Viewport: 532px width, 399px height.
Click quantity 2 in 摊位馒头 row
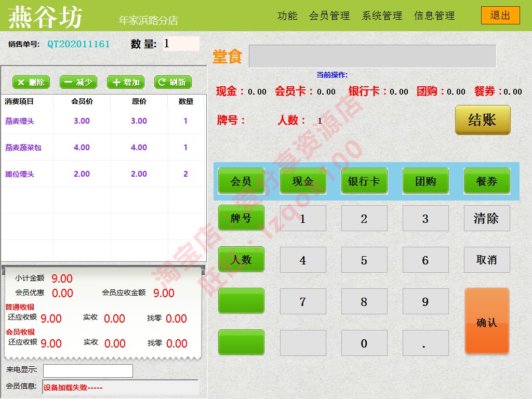point(185,174)
